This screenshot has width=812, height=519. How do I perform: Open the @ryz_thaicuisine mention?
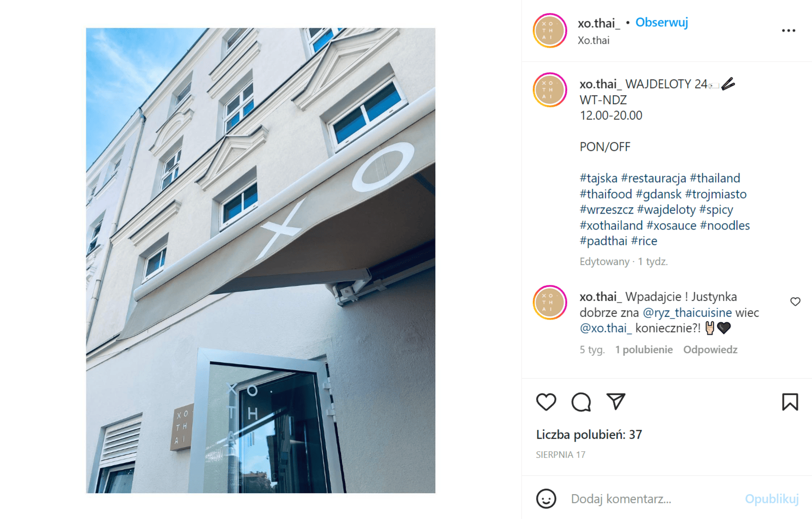click(687, 313)
